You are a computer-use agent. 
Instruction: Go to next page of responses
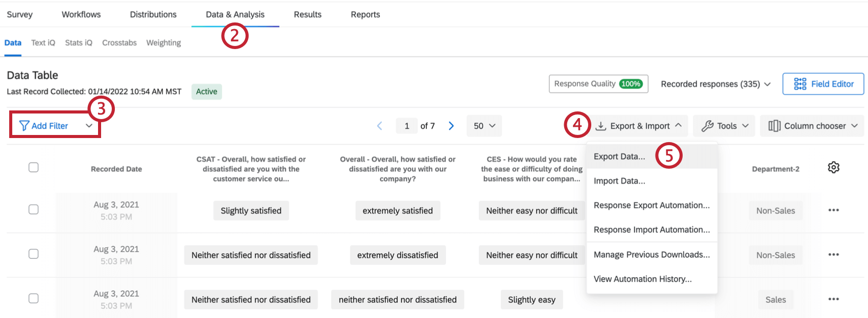click(451, 126)
